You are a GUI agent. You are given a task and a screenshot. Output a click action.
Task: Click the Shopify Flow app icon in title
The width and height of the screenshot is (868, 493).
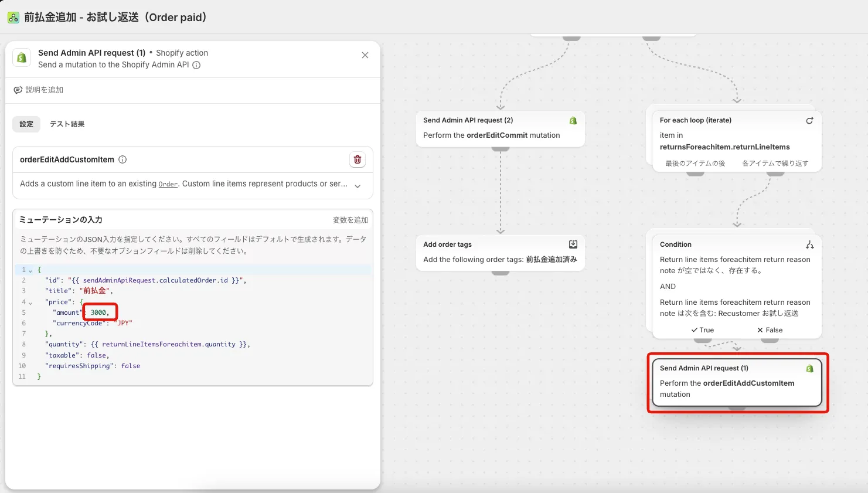pos(13,18)
